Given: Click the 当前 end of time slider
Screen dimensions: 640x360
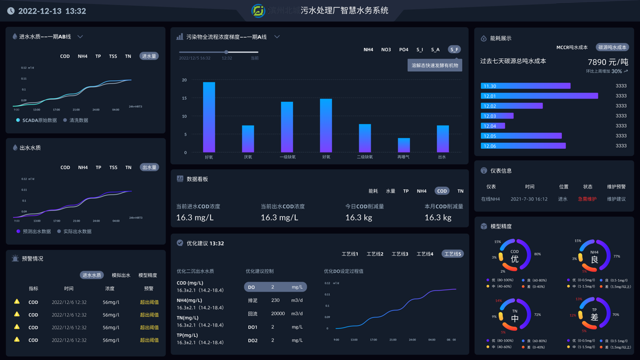Looking at the screenshot, I should pos(255,58).
